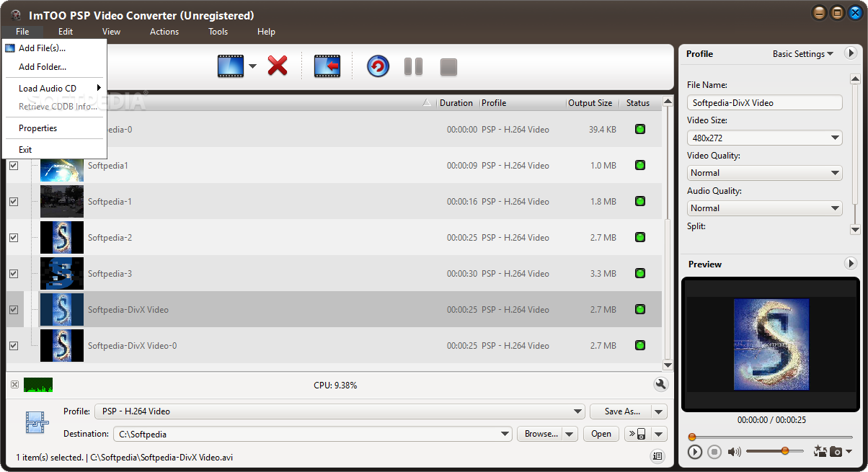Sort by the Output Size column header
This screenshot has width=868, height=472.
590,103
